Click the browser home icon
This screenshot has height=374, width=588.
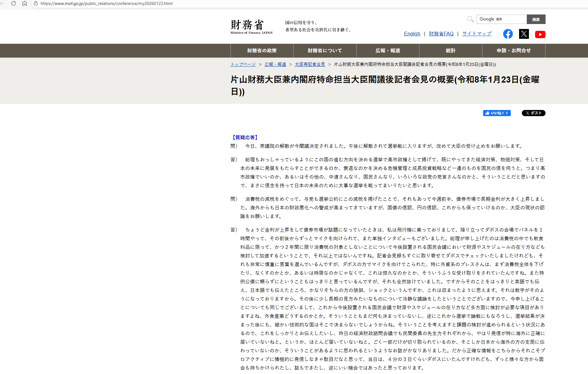(x=25, y=3)
